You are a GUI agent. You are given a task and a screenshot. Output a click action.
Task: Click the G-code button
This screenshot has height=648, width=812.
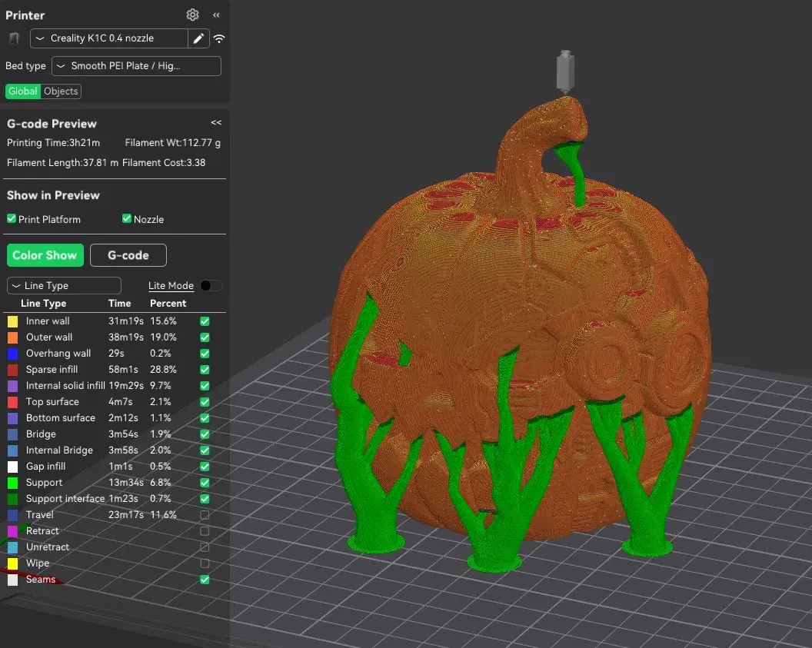pyautogui.click(x=128, y=254)
